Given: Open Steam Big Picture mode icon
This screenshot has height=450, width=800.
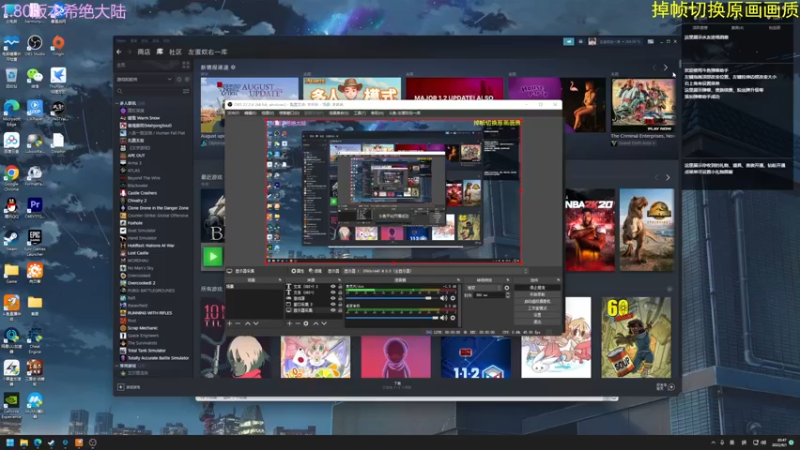Looking at the screenshot, I should [x=651, y=41].
